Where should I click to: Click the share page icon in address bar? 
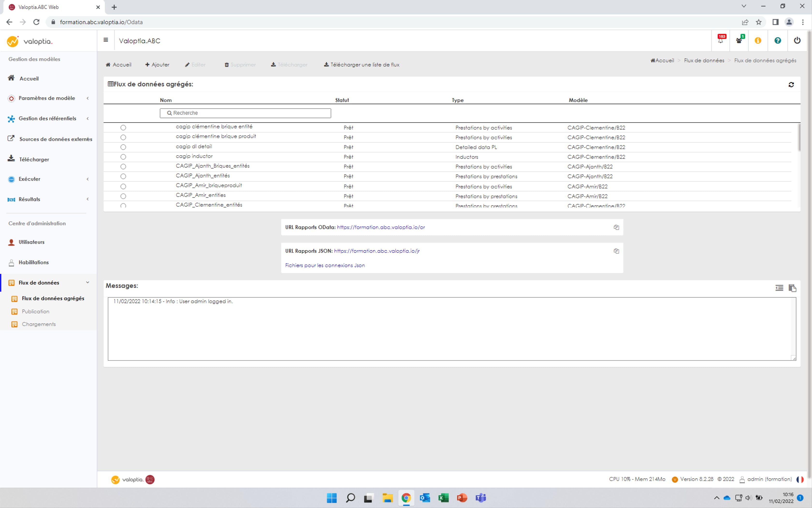pyautogui.click(x=745, y=22)
